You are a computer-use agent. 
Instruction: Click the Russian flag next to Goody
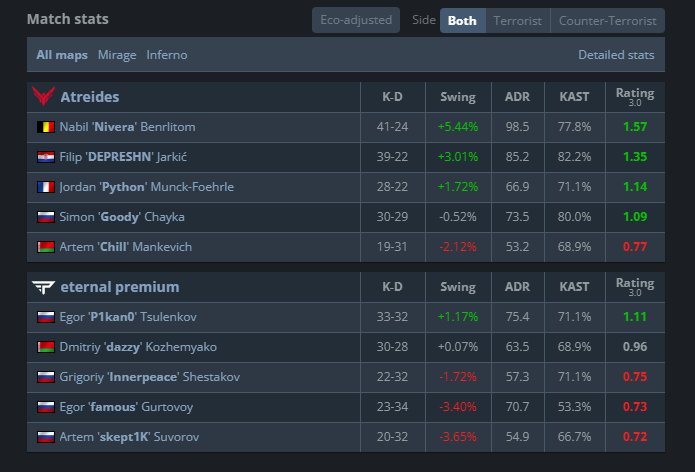(x=46, y=217)
